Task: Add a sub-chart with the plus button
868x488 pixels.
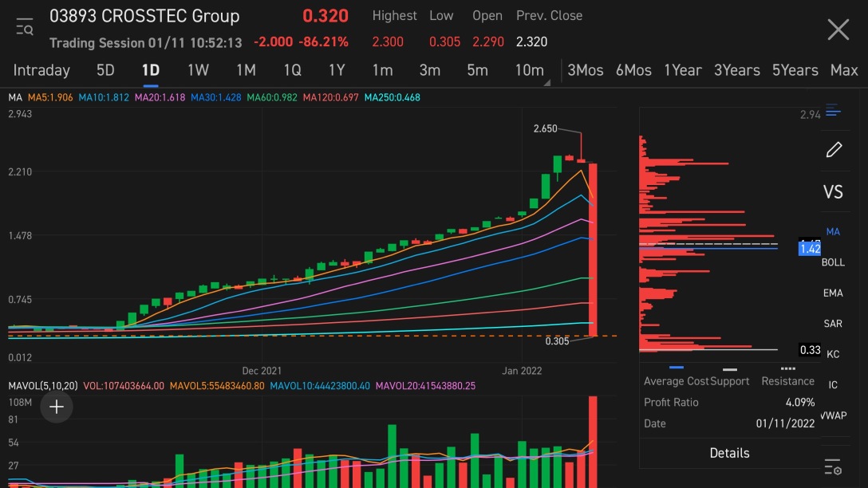Action: click(57, 407)
